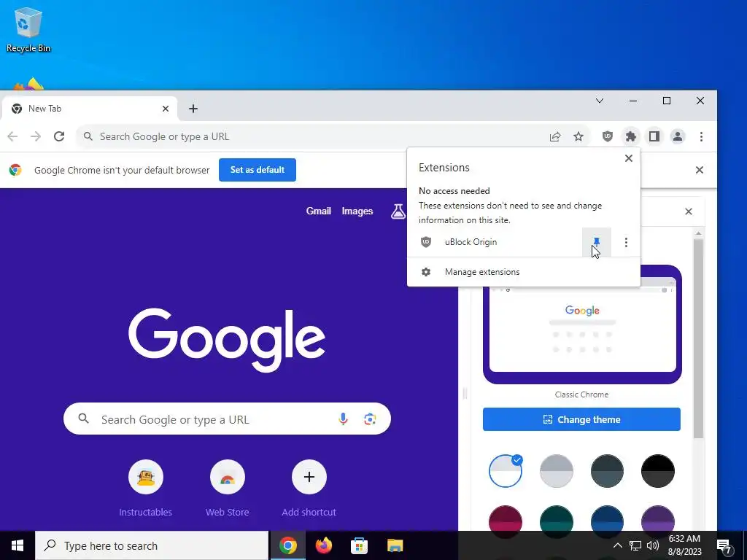747x560 pixels.
Task: Click Add shortcut
Action: [309, 489]
